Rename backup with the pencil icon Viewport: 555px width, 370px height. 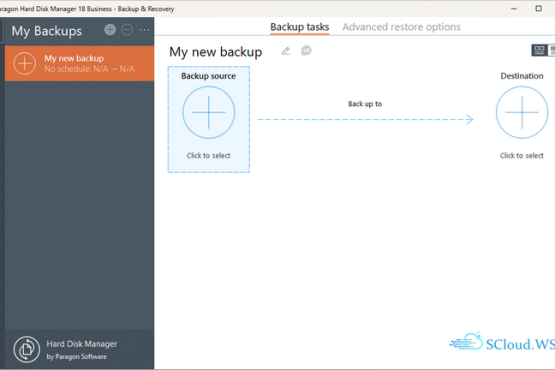coord(286,51)
